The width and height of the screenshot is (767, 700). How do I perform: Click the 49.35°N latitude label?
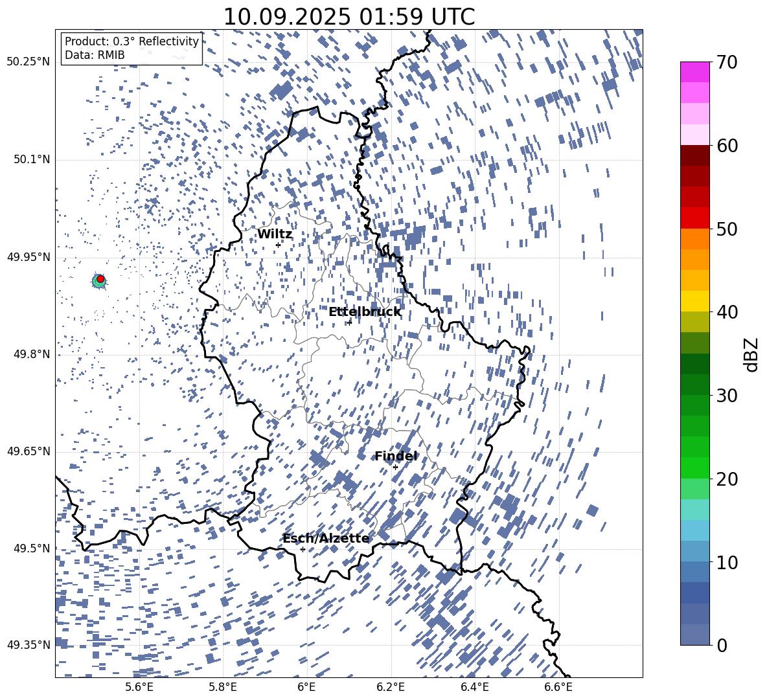[x=29, y=645]
